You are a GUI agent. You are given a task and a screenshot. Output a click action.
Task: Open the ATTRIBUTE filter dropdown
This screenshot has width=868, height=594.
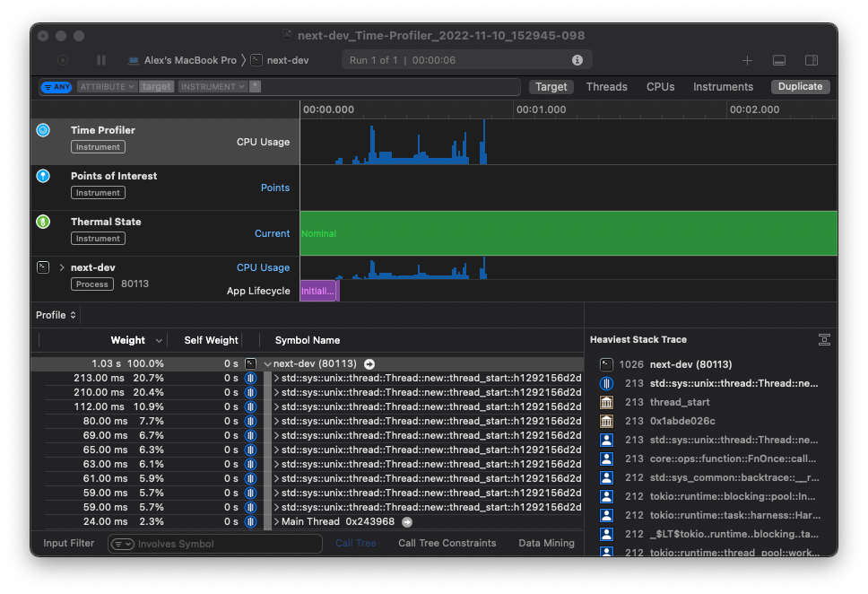pos(107,87)
